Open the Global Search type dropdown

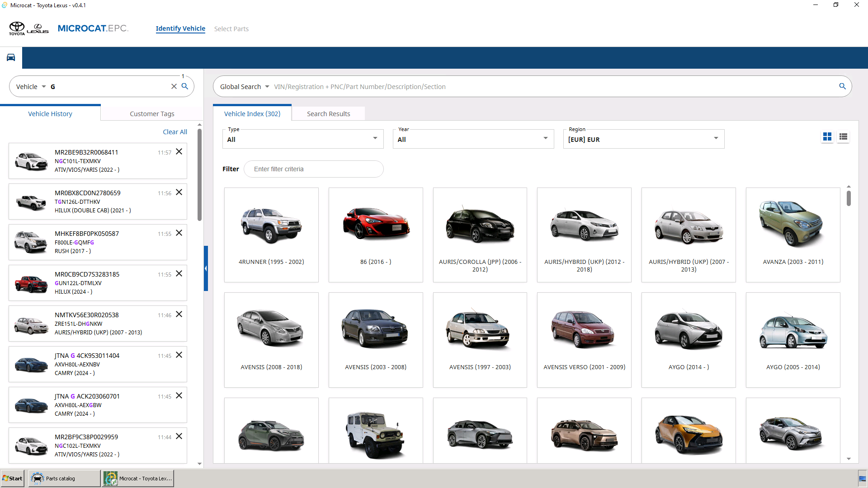tap(245, 87)
